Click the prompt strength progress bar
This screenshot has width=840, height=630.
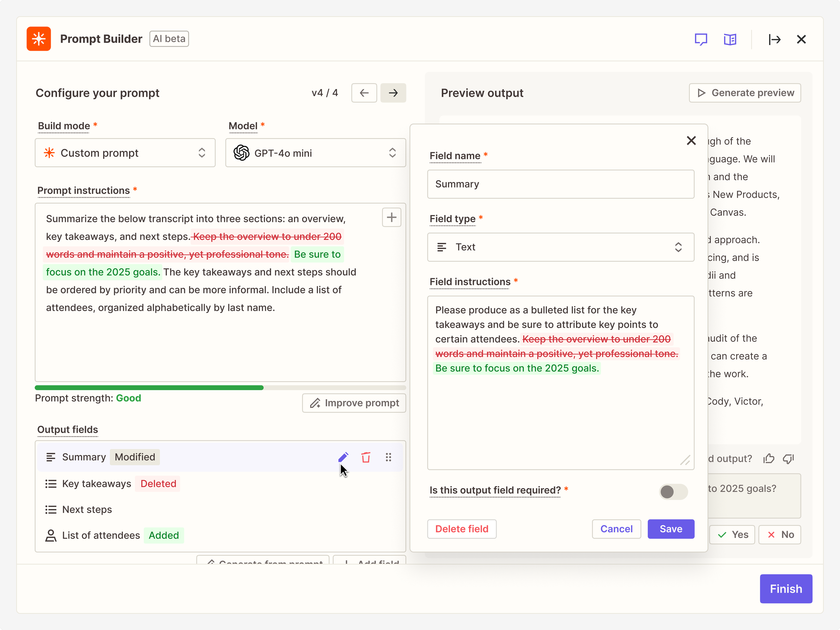220,388
